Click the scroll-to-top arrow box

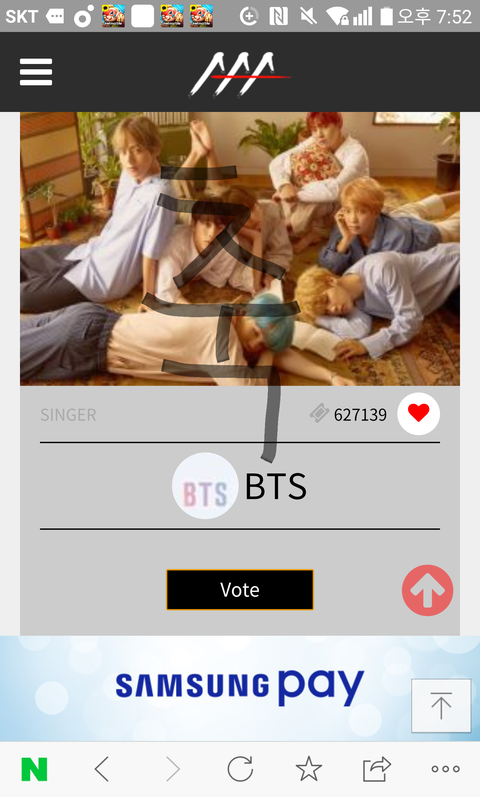coord(441,706)
